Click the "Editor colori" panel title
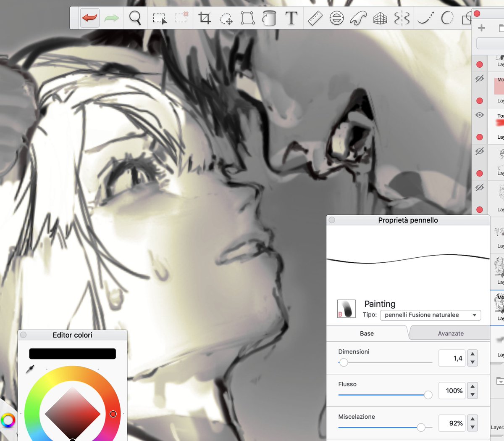504x441 pixels. tap(72, 335)
